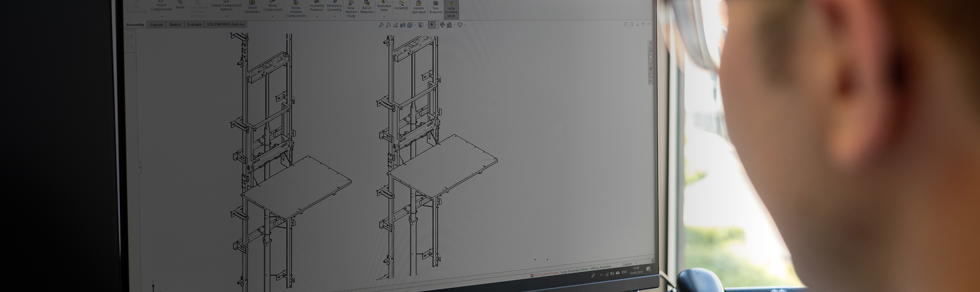Click Zoom to Area icon
This screenshot has height=292, width=980.
[x=388, y=24]
